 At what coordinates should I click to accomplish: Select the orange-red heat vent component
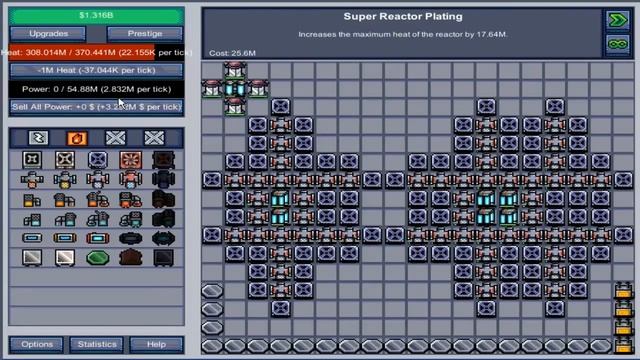(131, 160)
